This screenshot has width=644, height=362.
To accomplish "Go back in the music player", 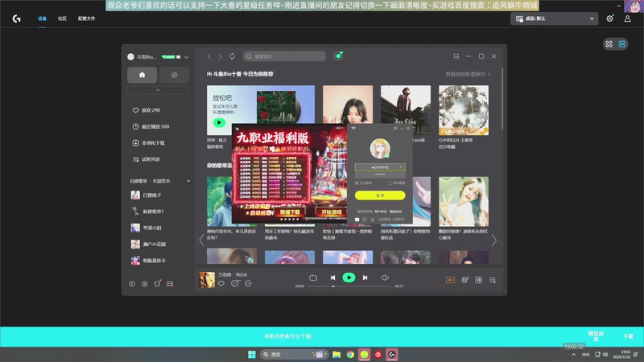I will pos(209,56).
